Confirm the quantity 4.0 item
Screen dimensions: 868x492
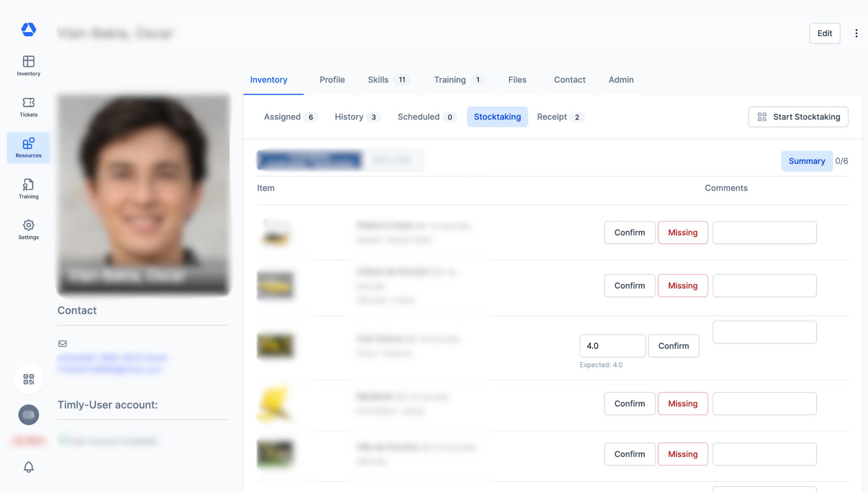[673, 346]
